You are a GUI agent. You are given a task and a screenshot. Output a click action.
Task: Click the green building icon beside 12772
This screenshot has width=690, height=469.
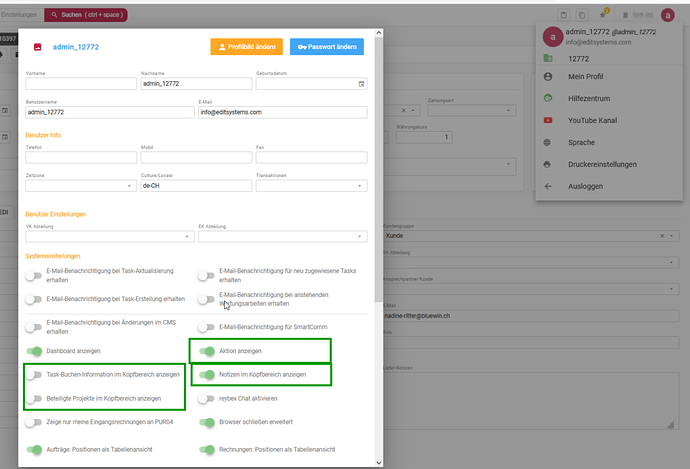pyautogui.click(x=548, y=58)
